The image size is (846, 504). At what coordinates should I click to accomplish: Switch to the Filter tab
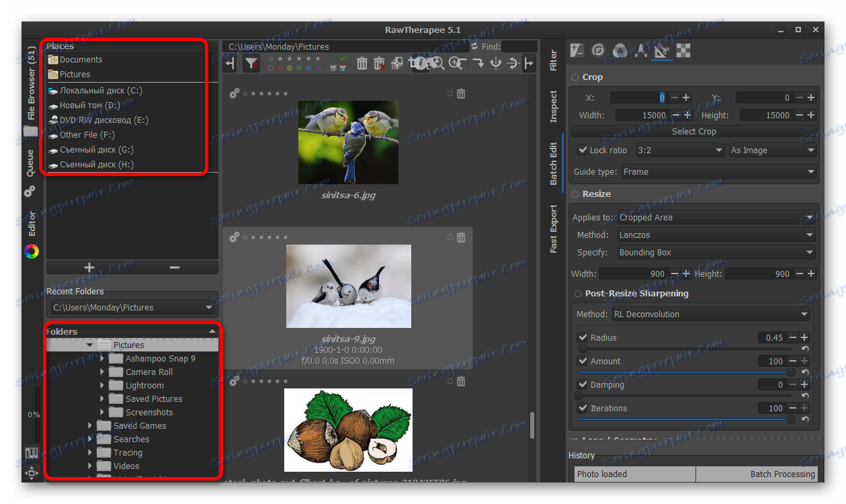[x=554, y=60]
